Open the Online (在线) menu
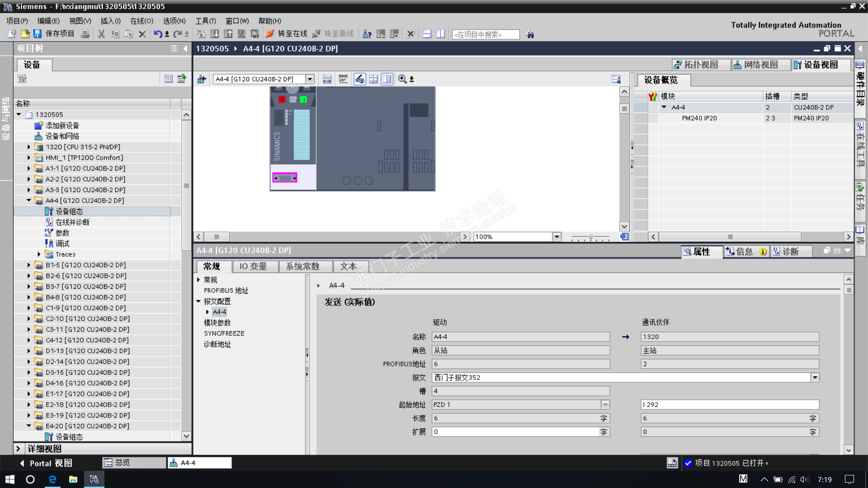The height and width of the screenshot is (488, 868). pyautogui.click(x=142, y=21)
